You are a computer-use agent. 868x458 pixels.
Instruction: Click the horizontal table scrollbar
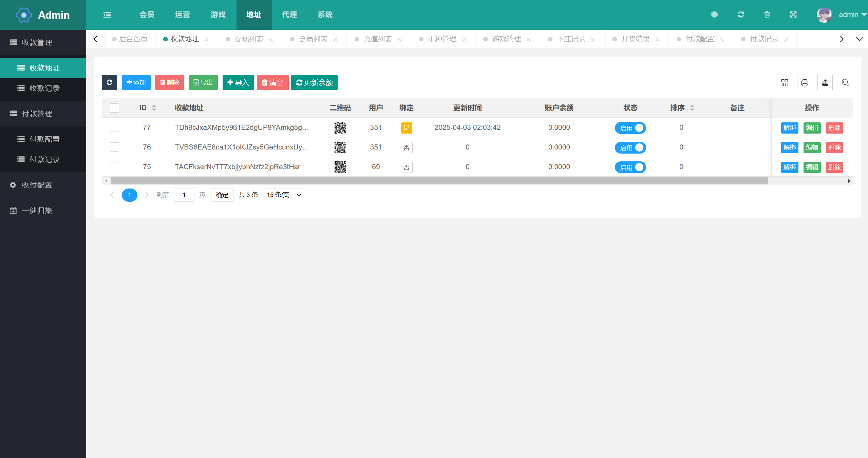(x=439, y=181)
